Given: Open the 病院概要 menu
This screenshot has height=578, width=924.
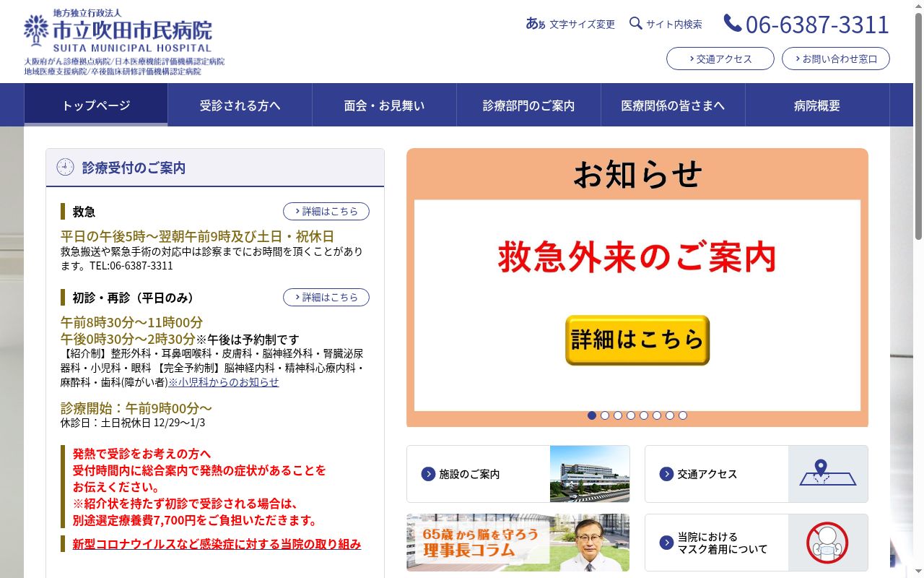Looking at the screenshot, I should [x=817, y=105].
